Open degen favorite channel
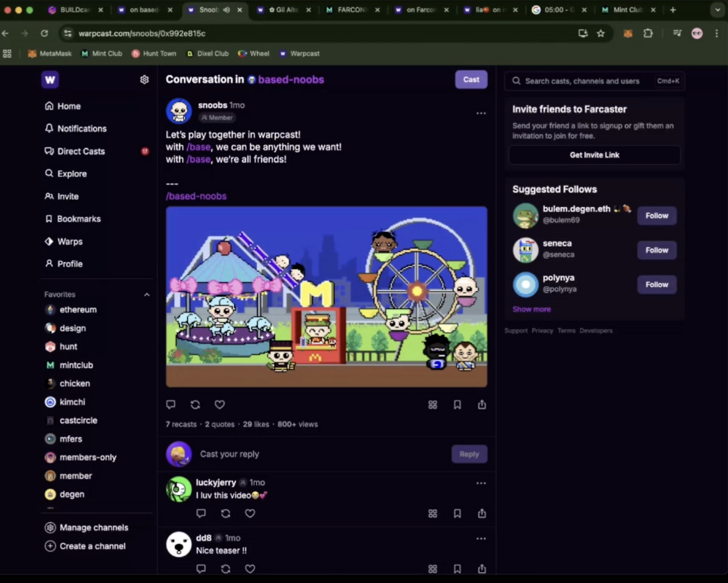 pyautogui.click(x=65, y=494)
